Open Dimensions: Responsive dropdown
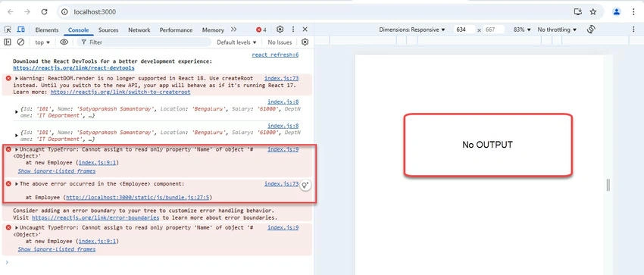The image size is (644, 275). (412, 30)
